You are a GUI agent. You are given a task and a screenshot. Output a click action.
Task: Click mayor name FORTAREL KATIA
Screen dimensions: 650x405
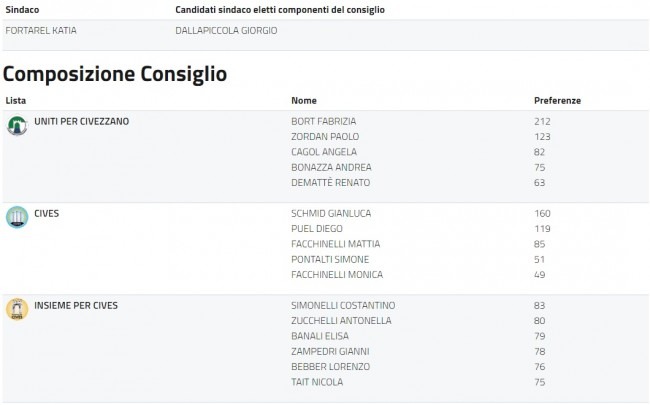coord(41,30)
